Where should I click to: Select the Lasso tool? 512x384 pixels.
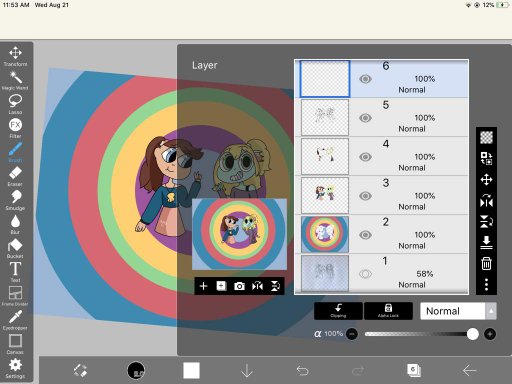click(15, 104)
